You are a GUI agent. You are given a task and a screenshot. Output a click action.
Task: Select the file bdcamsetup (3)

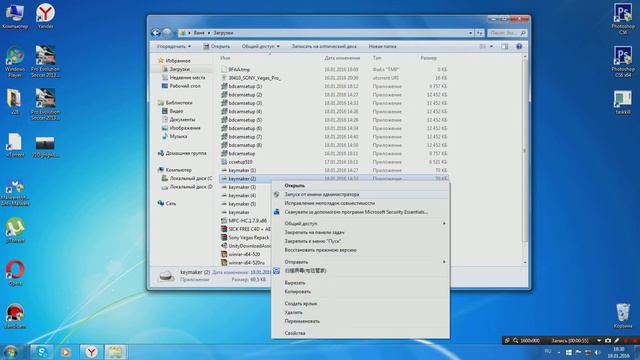coord(245,103)
